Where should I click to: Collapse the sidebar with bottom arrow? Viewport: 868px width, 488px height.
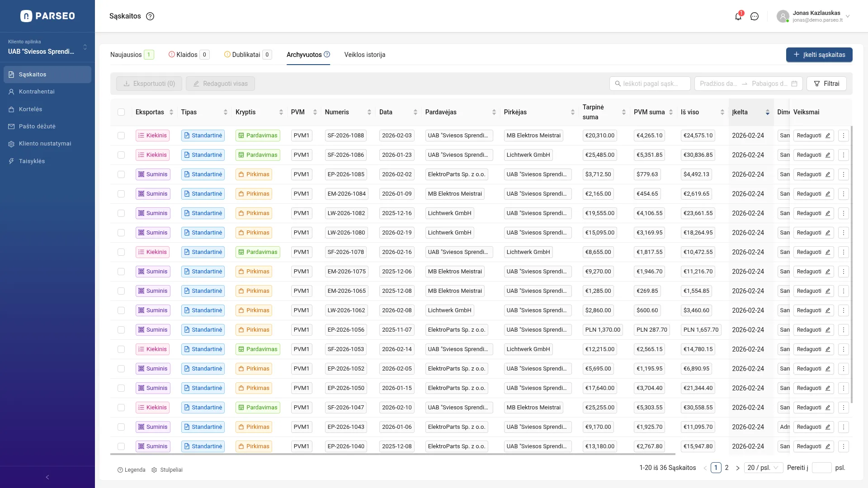point(47,477)
